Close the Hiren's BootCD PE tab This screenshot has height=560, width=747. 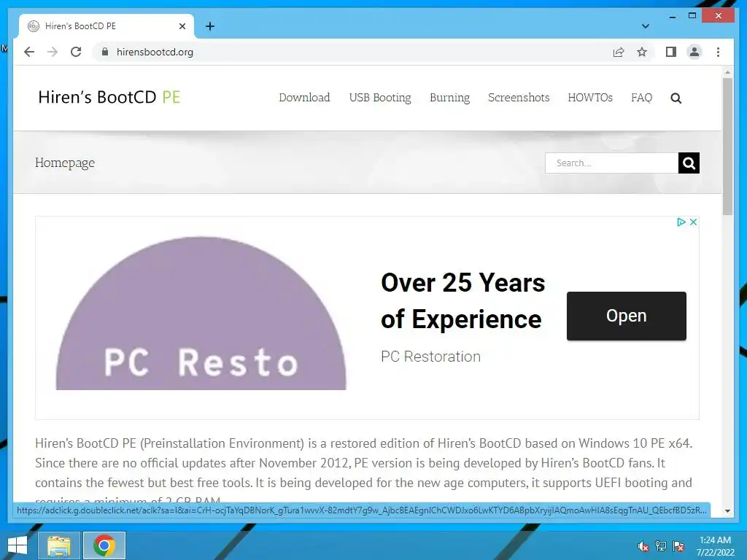(x=182, y=26)
